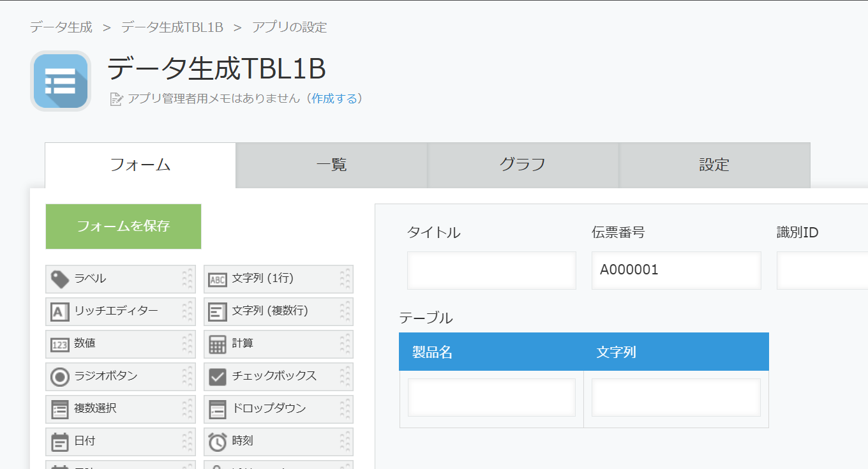Click the フォームを保存 button
The height and width of the screenshot is (469, 868).
pos(123,227)
